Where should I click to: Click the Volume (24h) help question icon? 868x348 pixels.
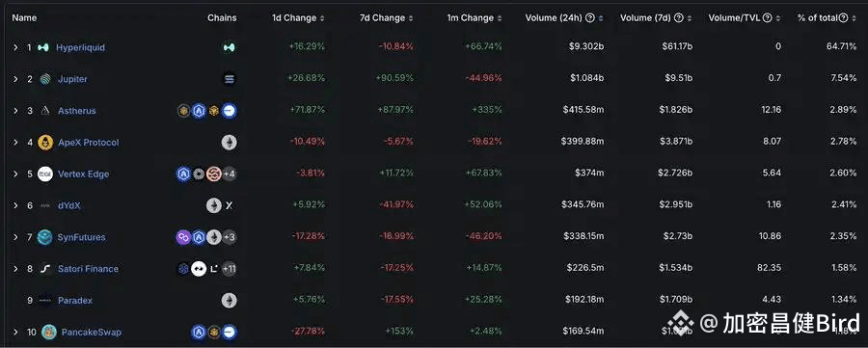(x=590, y=17)
